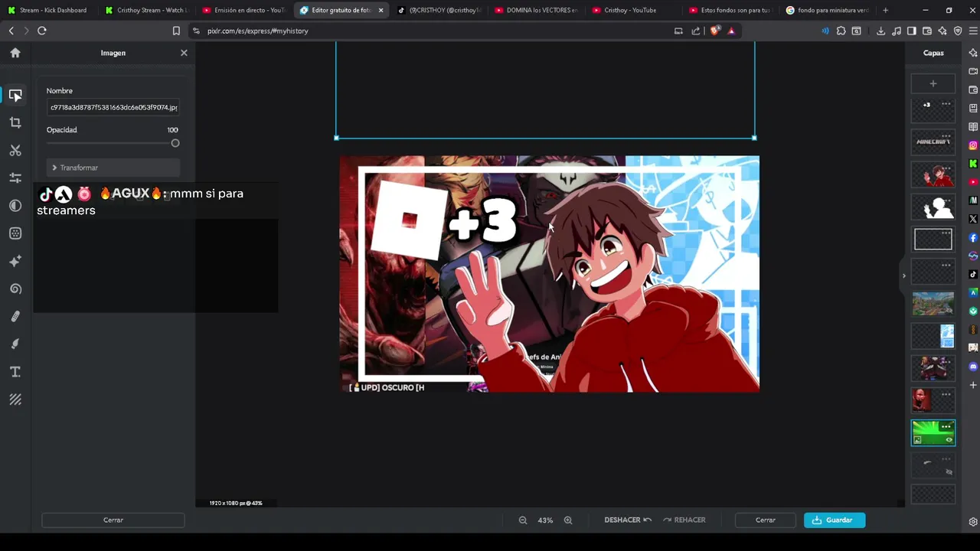Click Cerrar in the left Imagen panel
Screen dimensions: 980x551
click(113, 520)
